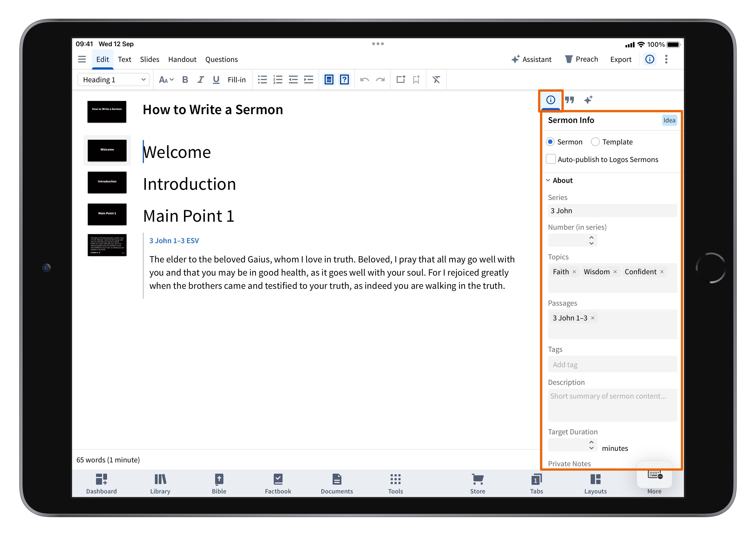Switch to the Slides tab
The height and width of the screenshot is (535, 756).
150,59
